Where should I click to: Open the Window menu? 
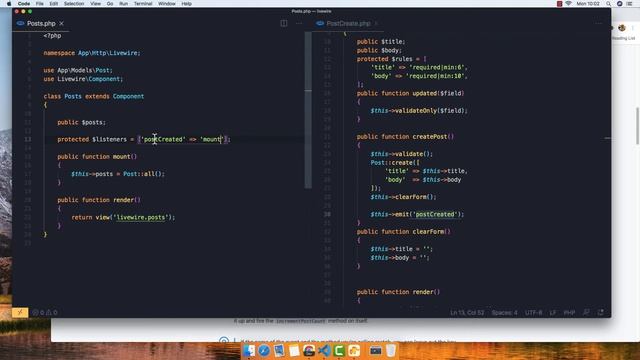tap(167, 4)
